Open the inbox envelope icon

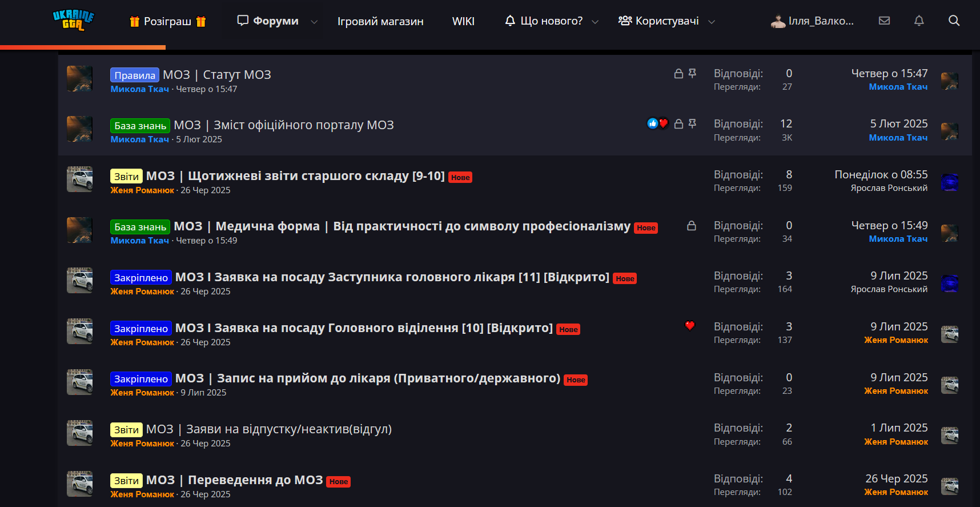click(884, 21)
